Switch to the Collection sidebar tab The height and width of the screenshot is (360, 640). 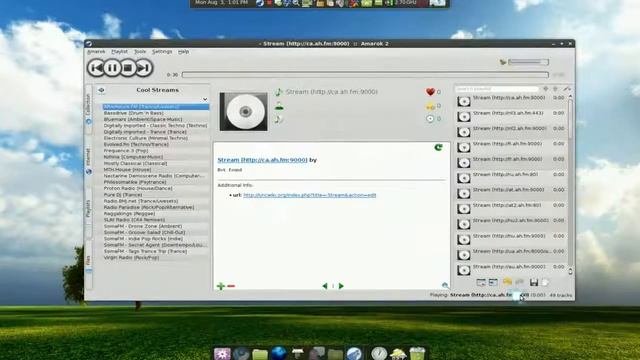coord(88,109)
